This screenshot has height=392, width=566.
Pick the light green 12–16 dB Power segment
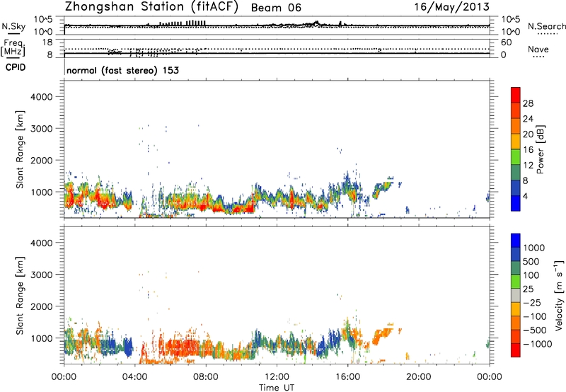(516, 157)
